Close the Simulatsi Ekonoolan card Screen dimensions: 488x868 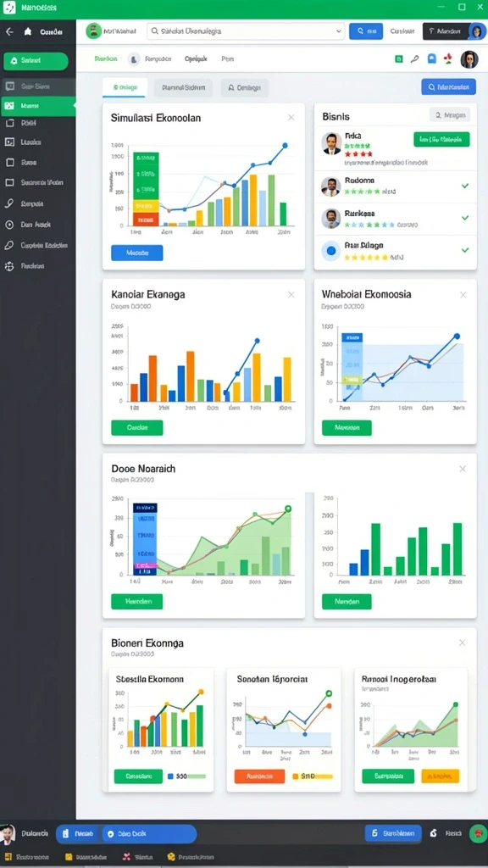click(291, 117)
